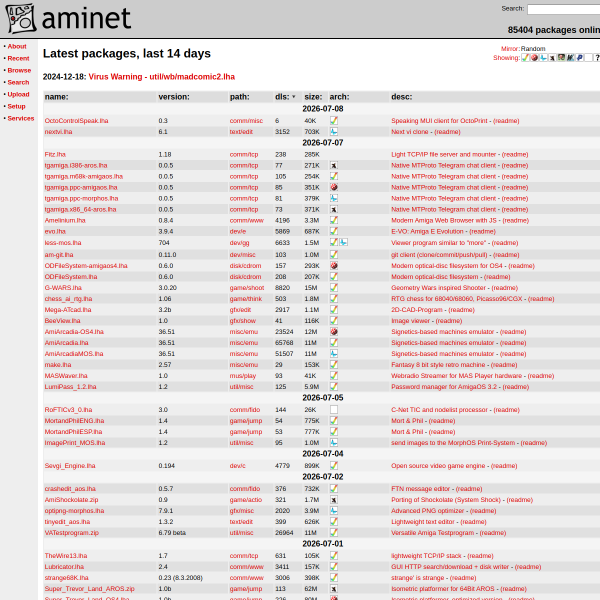Click the Search input field at top
The width and height of the screenshot is (600, 600).
coord(563,9)
